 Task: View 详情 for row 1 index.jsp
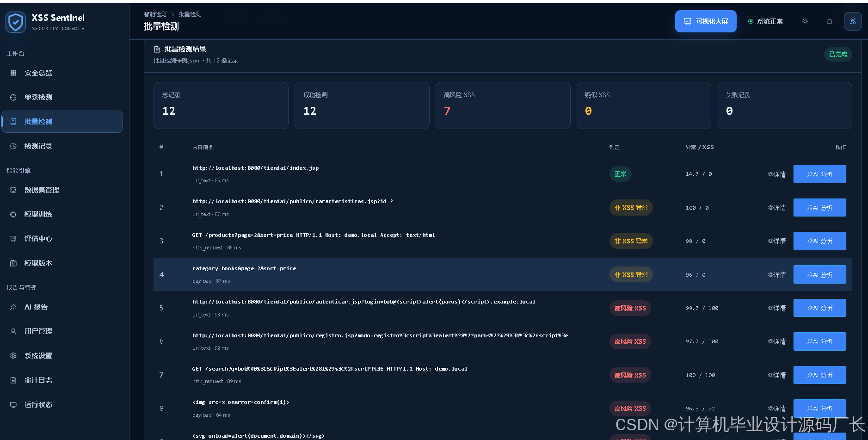tap(777, 174)
